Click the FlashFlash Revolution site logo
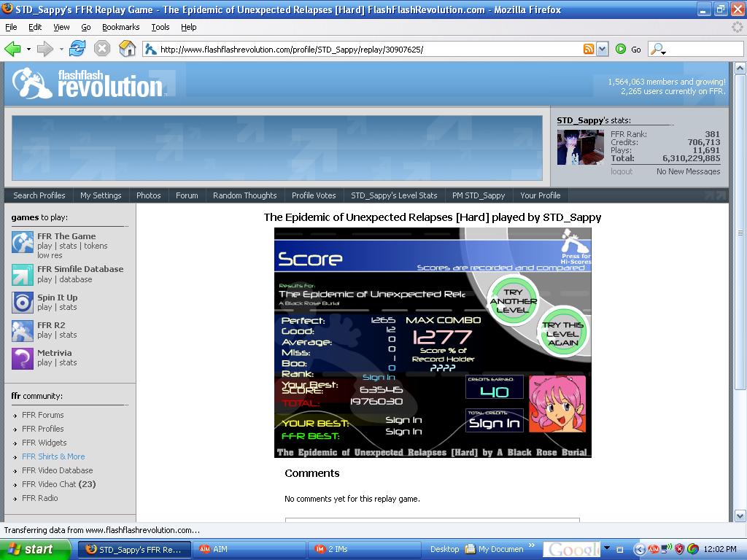747x560 pixels. pos(88,83)
